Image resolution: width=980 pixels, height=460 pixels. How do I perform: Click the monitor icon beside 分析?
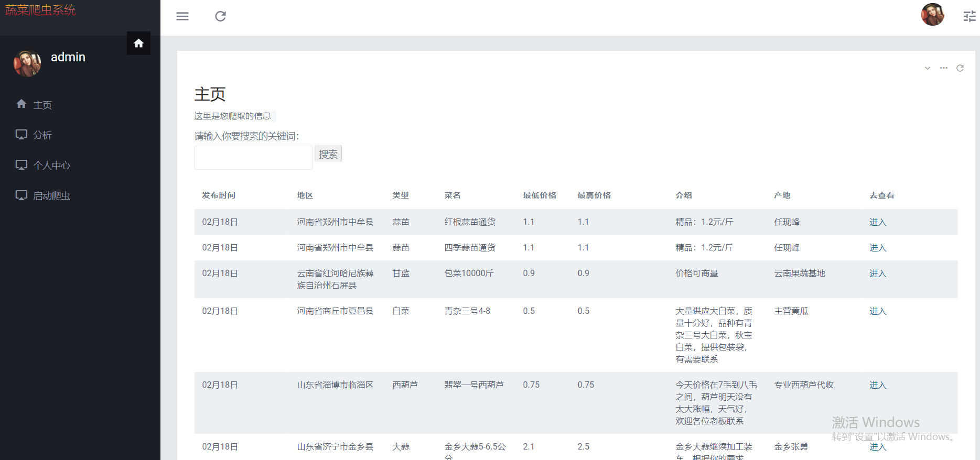pos(21,134)
